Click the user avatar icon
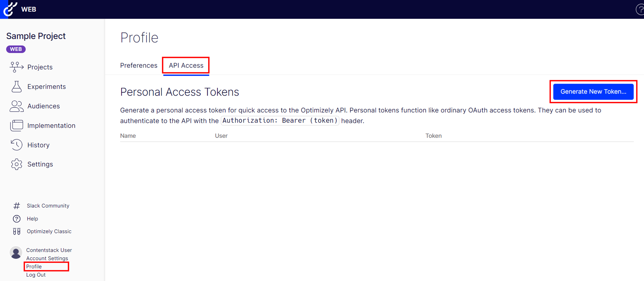Screen dimensions: 644x281 [x=16, y=253]
